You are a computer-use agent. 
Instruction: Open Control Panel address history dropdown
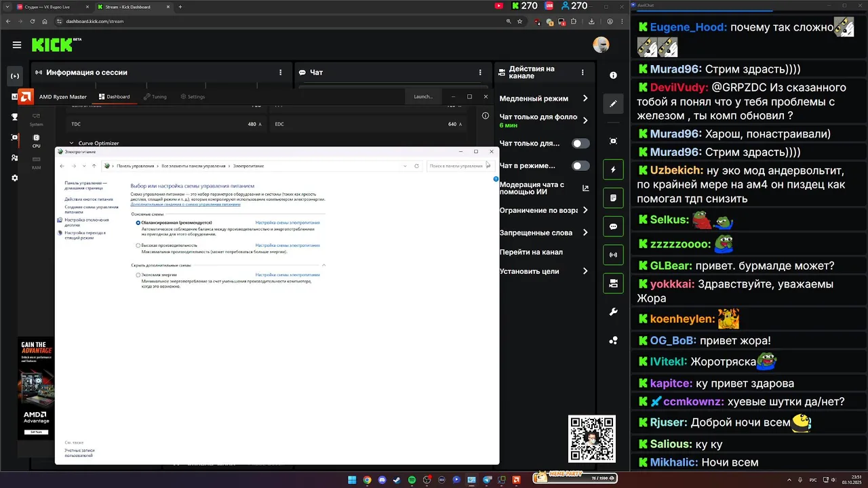point(405,165)
